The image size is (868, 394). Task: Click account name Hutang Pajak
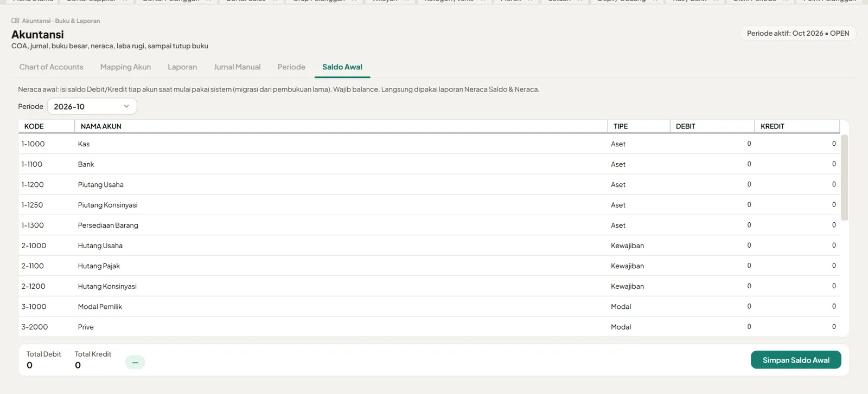pyautogui.click(x=99, y=266)
